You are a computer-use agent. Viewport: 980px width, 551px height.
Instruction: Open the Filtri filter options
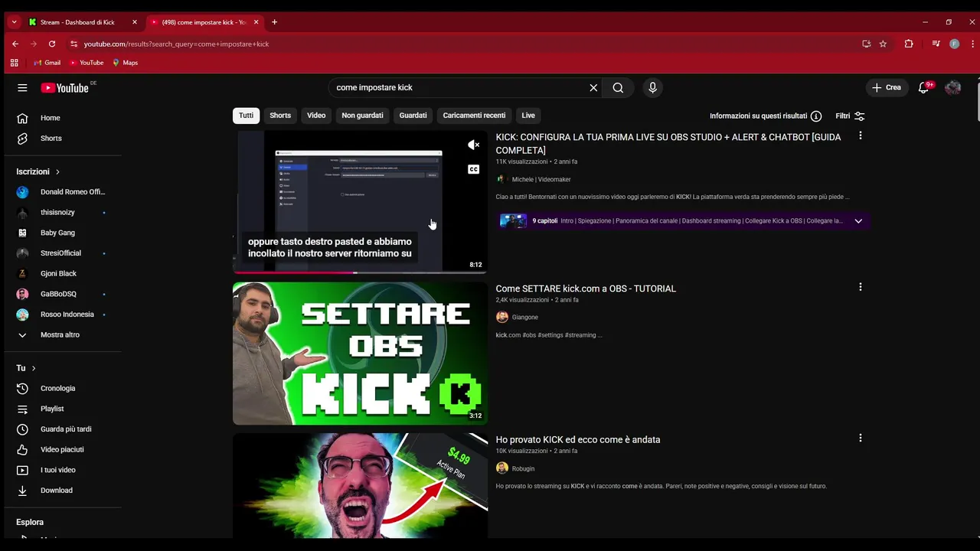(x=851, y=116)
